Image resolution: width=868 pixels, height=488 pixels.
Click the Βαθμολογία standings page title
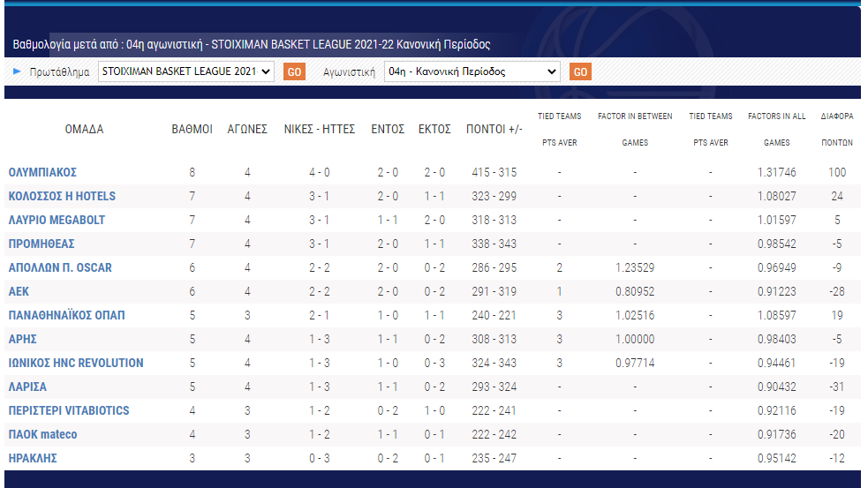tap(252, 44)
